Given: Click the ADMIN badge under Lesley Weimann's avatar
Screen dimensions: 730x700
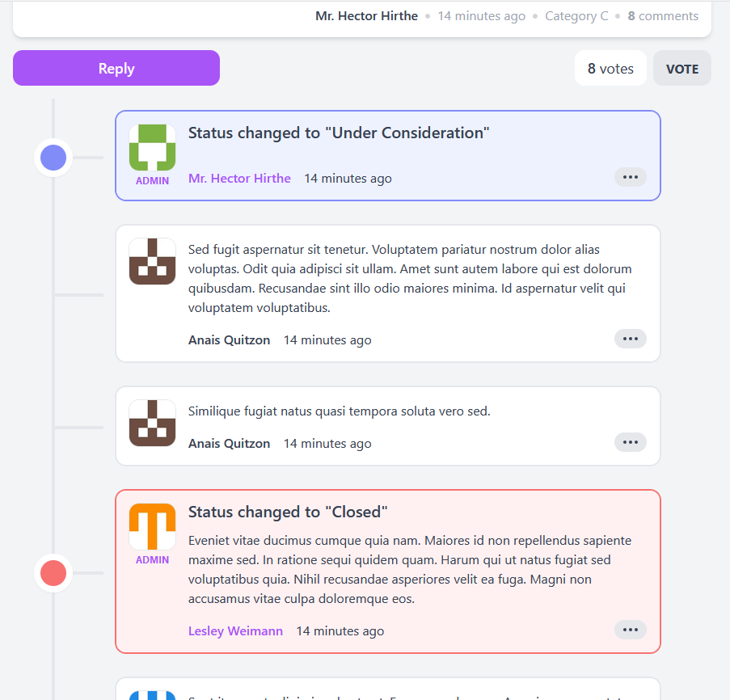Looking at the screenshot, I should point(153,560).
